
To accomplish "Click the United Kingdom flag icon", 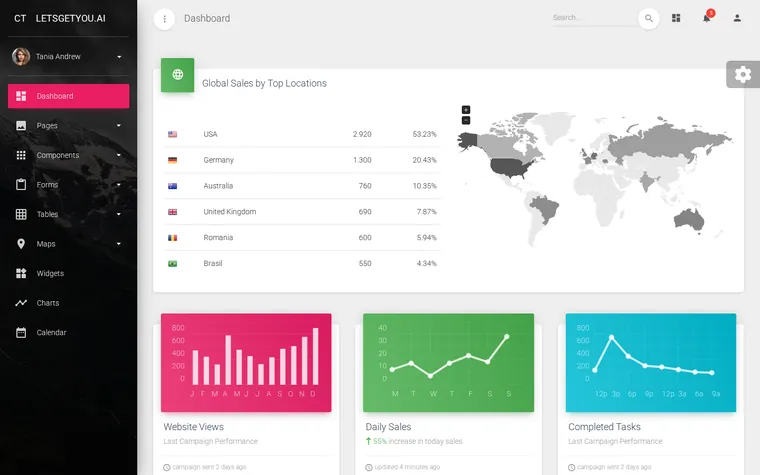I will pos(173,212).
